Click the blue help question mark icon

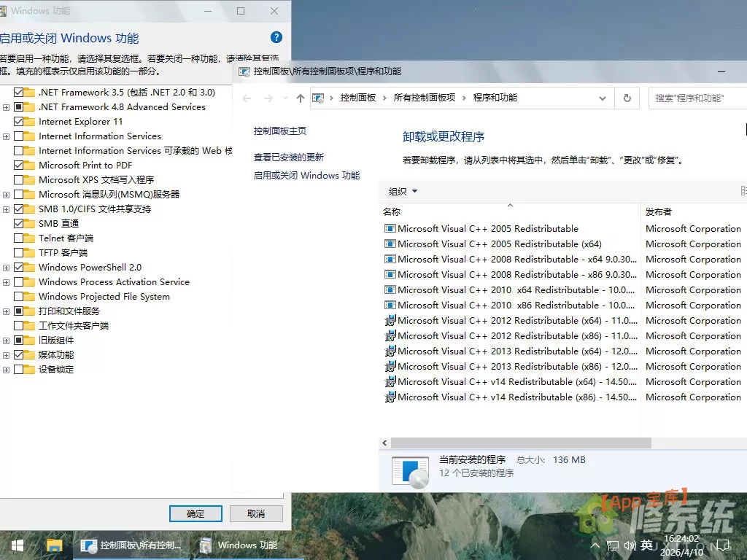[276, 37]
